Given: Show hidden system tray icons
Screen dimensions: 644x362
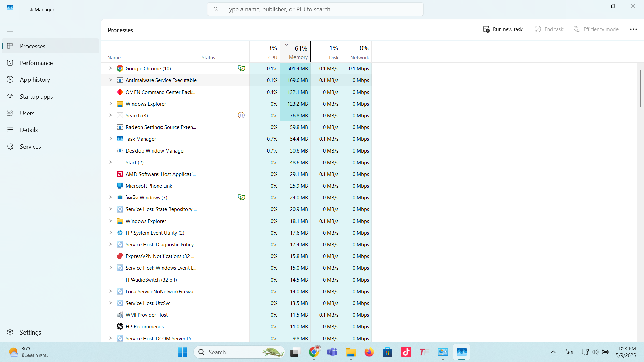Looking at the screenshot, I should point(553,352).
